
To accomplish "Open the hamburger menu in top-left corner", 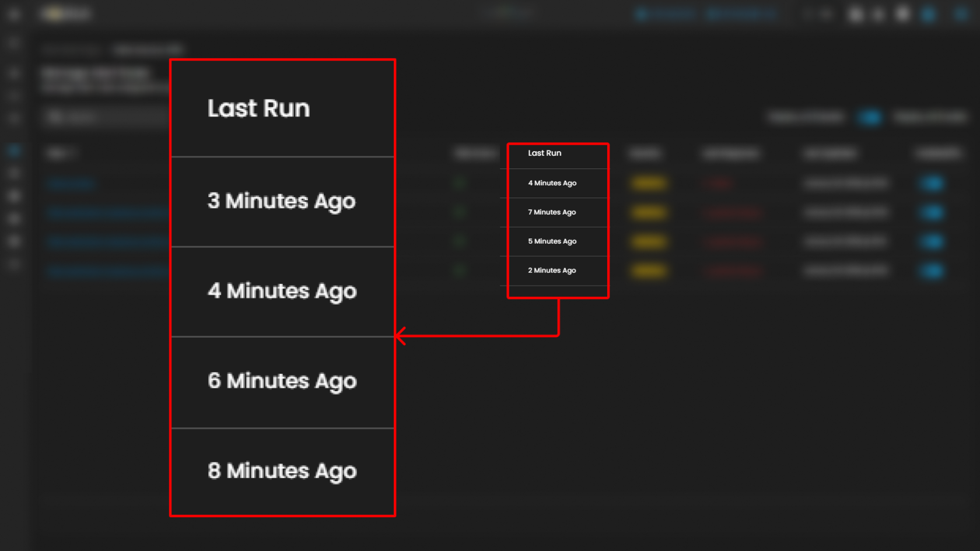I will click(14, 14).
